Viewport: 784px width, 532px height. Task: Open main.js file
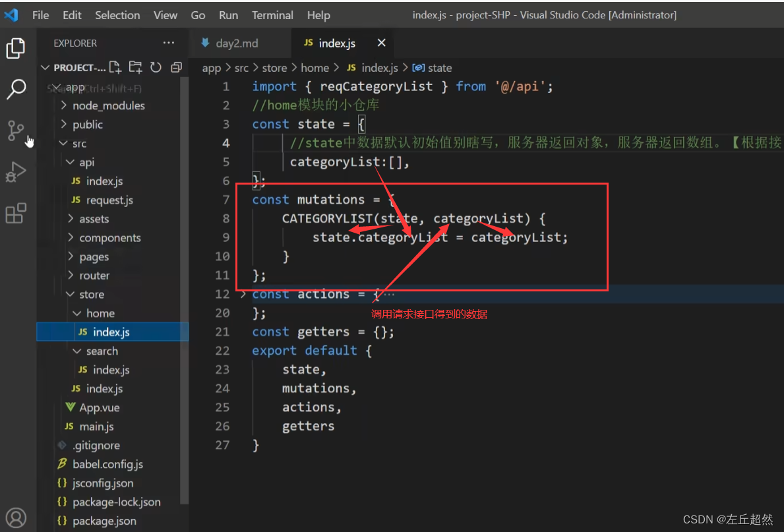tap(96, 427)
